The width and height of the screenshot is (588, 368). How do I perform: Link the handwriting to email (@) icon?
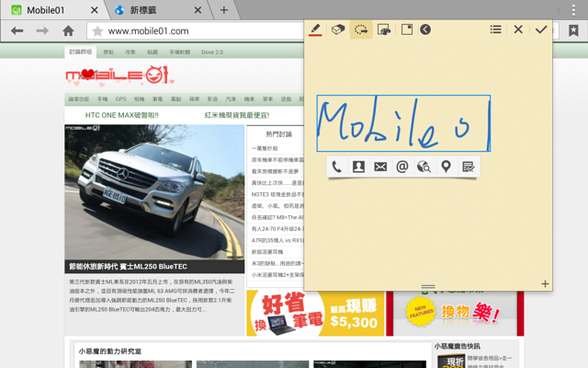pos(402,167)
